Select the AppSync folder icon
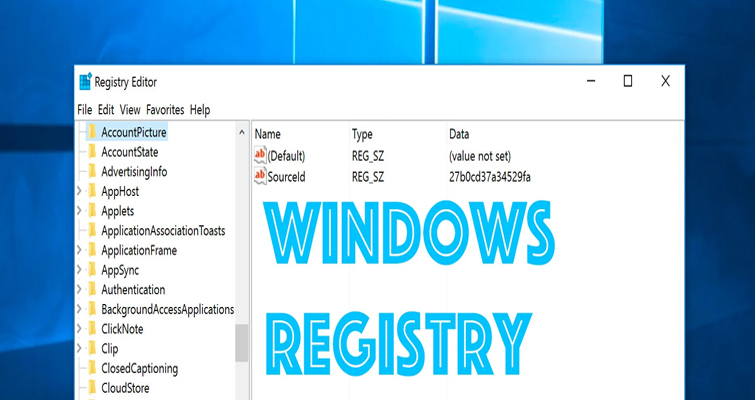The width and height of the screenshot is (755, 400). coord(92,270)
